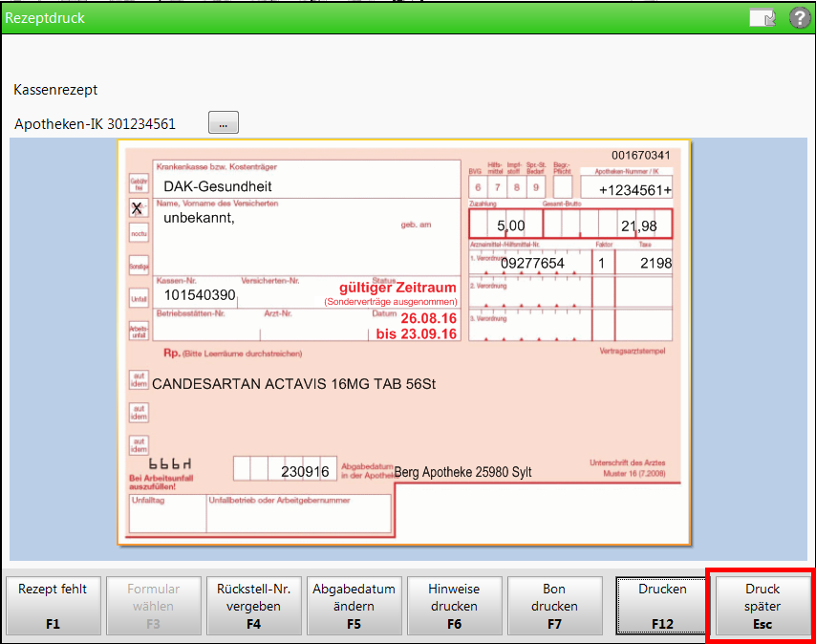Uncheck the X-marked fee checkbox
Screen dimensions: 816x644
pos(138,208)
